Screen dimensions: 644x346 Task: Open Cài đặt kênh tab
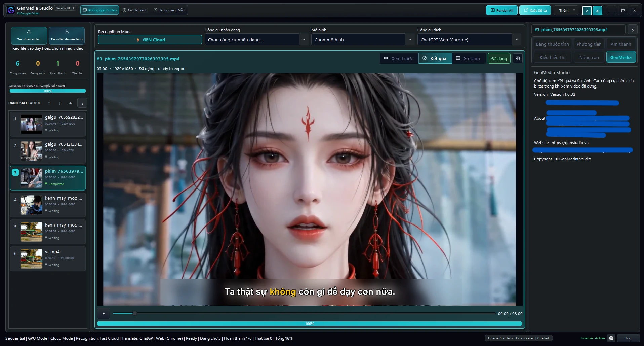click(x=135, y=10)
